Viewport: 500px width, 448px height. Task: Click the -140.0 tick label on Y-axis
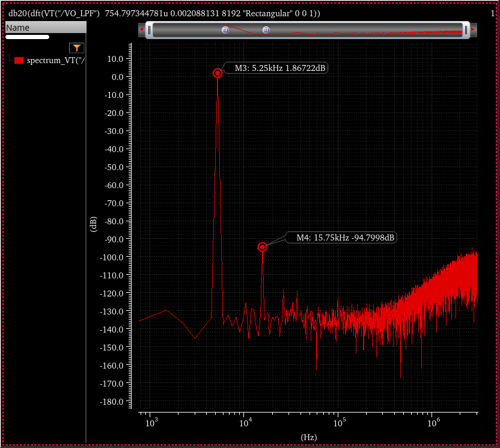pyautogui.click(x=112, y=330)
